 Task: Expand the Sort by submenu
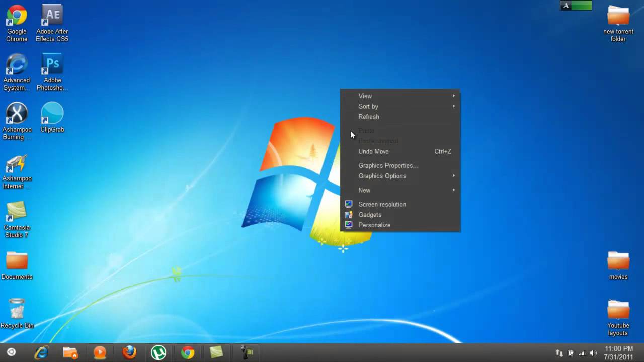pyautogui.click(x=400, y=106)
